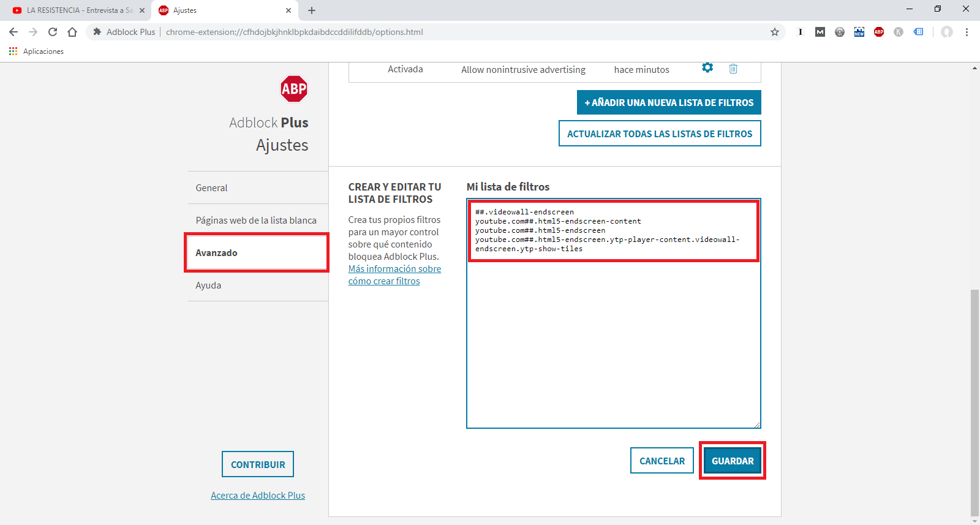Open the dark 'M' extension icon
The image size is (980, 525).
pos(820,32)
